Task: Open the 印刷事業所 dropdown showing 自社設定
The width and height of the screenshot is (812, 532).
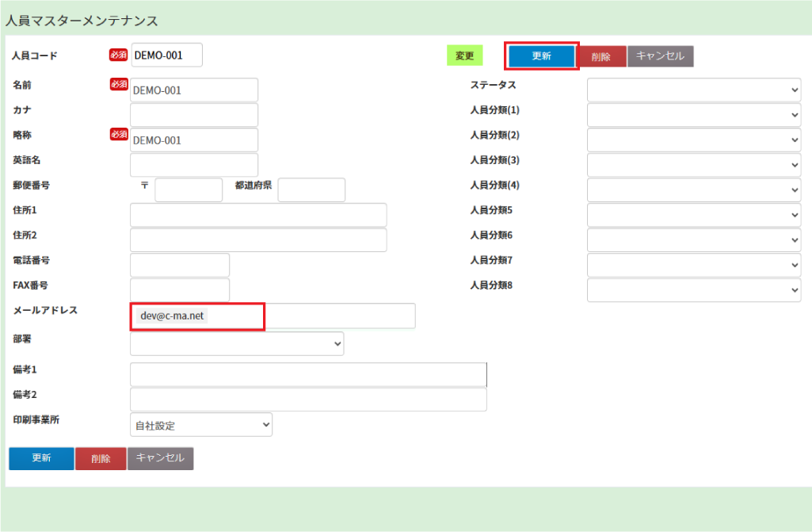Action: click(201, 425)
